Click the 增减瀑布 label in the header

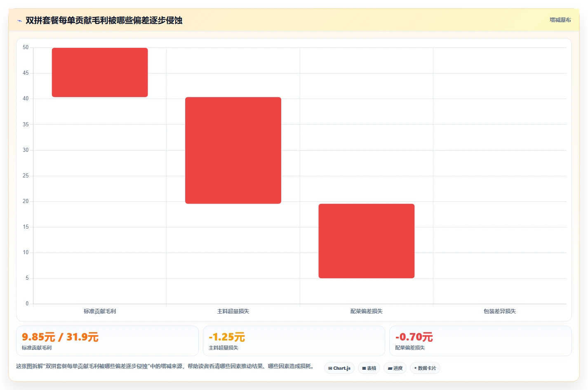tap(560, 20)
